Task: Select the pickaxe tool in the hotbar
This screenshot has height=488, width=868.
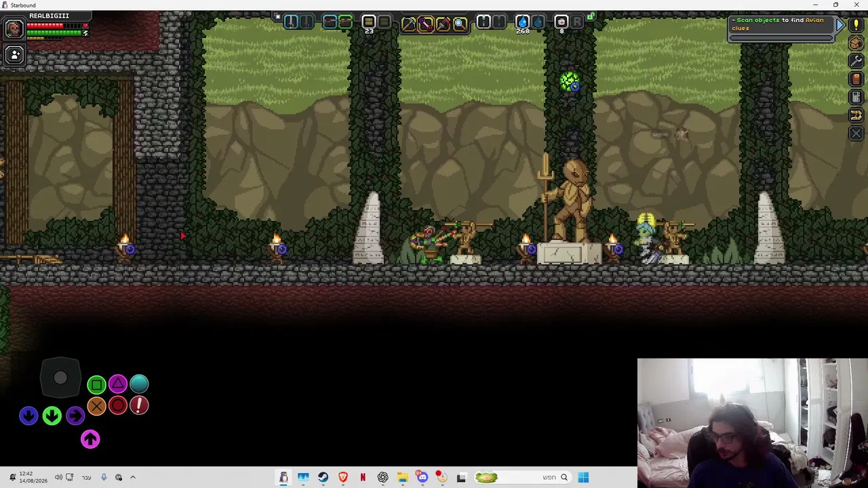Action: pyautogui.click(x=409, y=23)
